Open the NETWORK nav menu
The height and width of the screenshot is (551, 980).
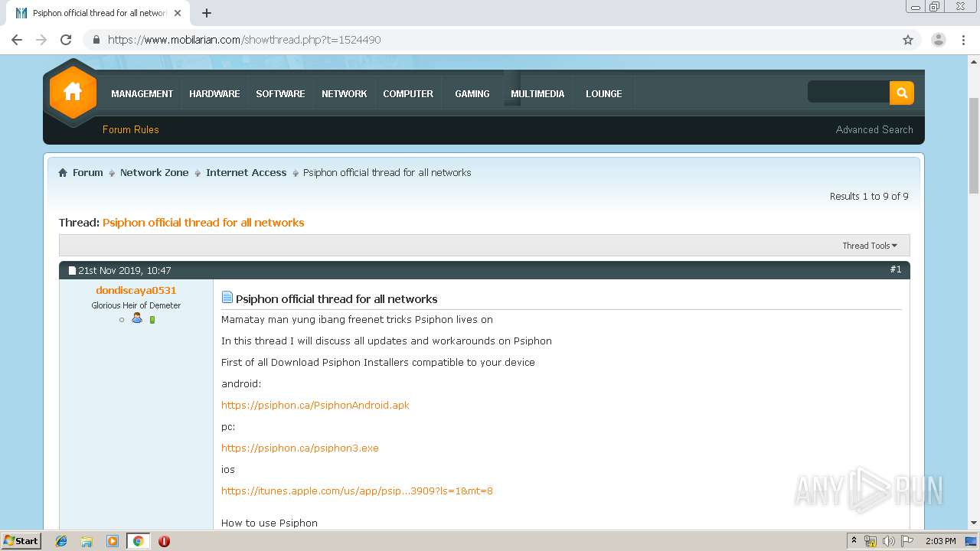click(344, 93)
